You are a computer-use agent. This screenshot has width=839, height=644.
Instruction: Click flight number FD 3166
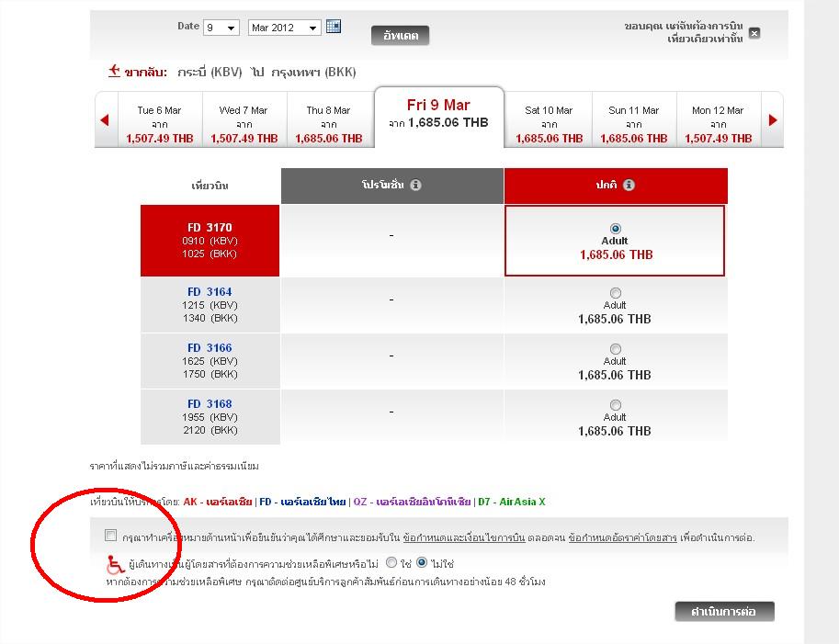210,348
